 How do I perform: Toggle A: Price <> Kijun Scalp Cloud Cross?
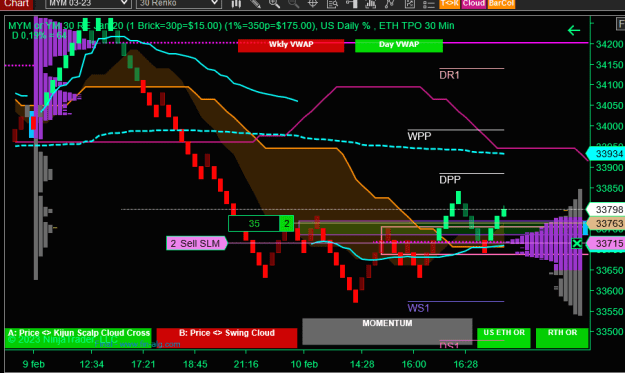pos(78,338)
